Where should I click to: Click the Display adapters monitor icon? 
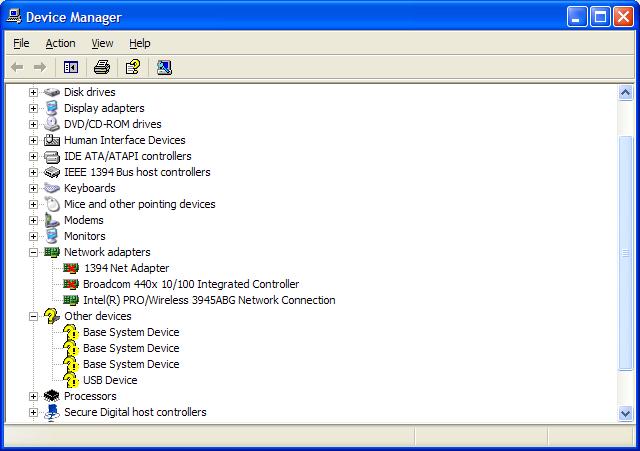tap(52, 108)
